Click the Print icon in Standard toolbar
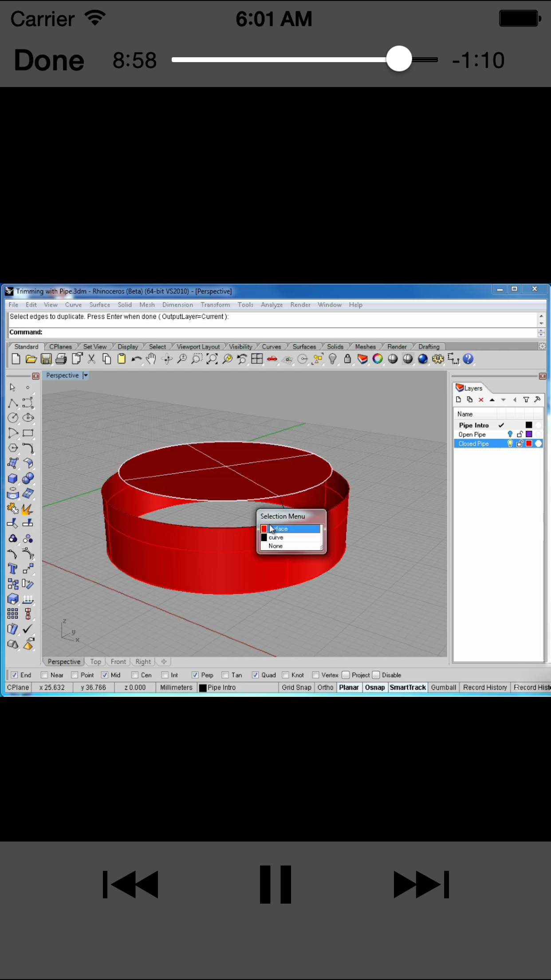This screenshot has height=980, width=551. point(61,359)
